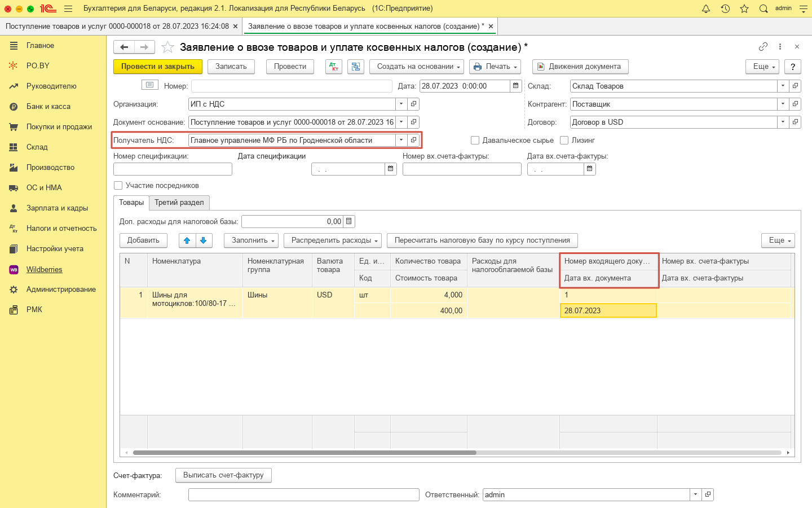812x508 pixels.
Task: Click into the Комментарий field
Action: [304, 494]
